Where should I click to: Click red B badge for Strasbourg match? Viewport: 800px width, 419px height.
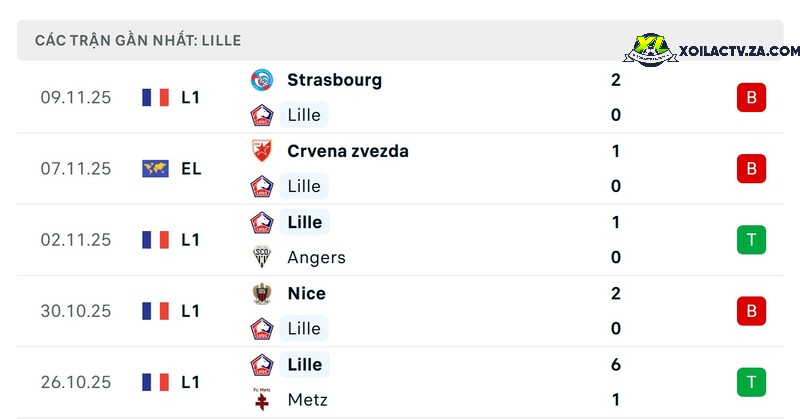coord(751,97)
